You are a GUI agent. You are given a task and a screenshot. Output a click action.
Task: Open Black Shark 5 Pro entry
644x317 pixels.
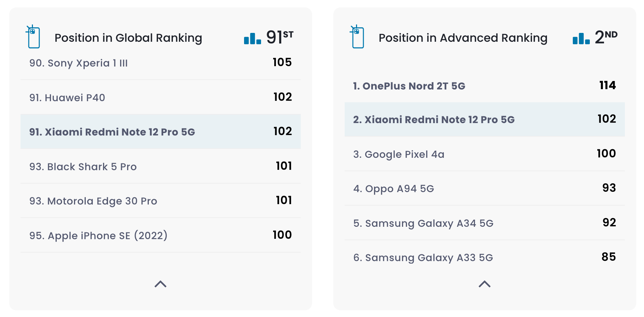[83, 167]
